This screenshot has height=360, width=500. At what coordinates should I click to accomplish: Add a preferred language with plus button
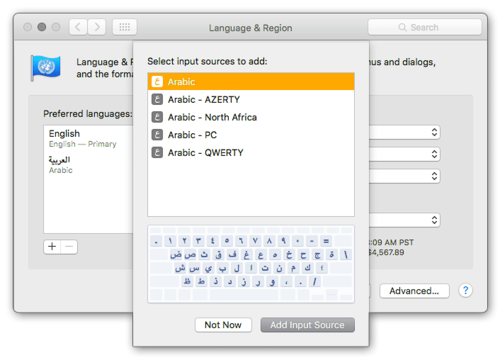[52, 247]
